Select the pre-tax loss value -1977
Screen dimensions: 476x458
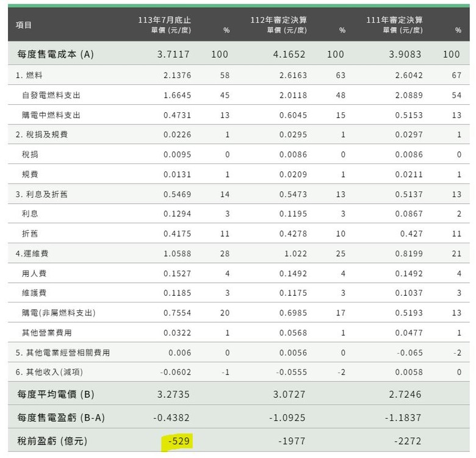click(x=292, y=441)
